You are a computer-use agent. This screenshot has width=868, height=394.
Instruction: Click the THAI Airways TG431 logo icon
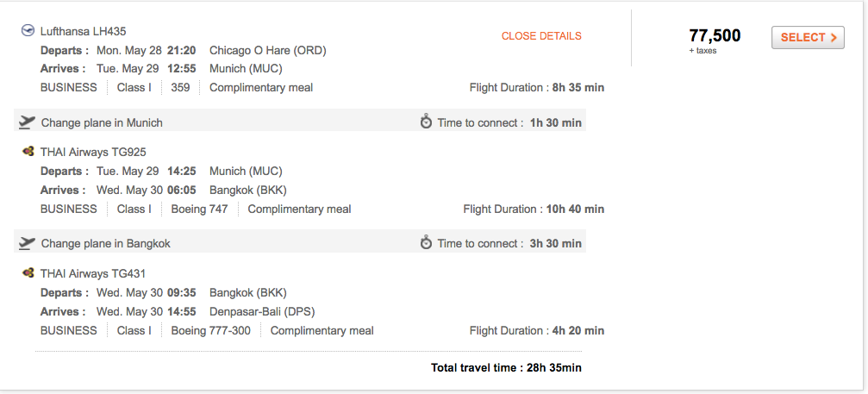pos(28,273)
